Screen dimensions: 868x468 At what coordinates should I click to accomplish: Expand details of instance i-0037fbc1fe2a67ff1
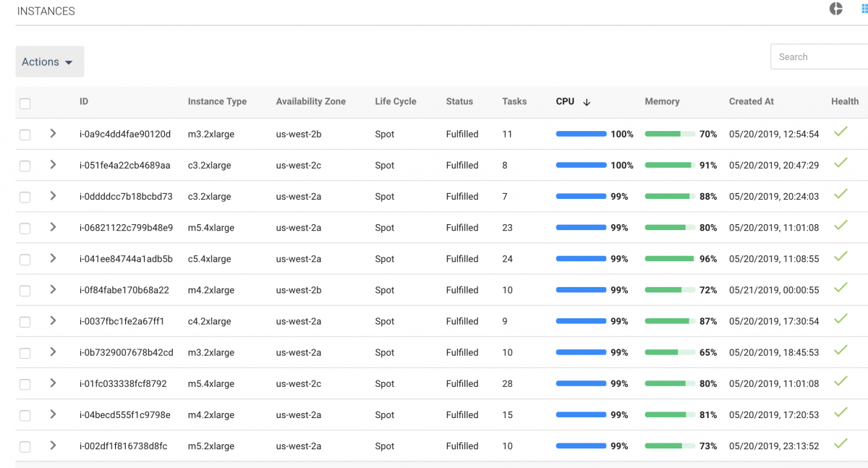(x=53, y=320)
